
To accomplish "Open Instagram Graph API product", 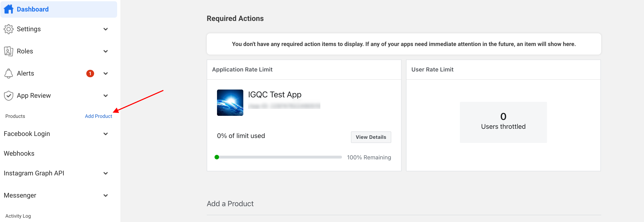I will coord(34,173).
